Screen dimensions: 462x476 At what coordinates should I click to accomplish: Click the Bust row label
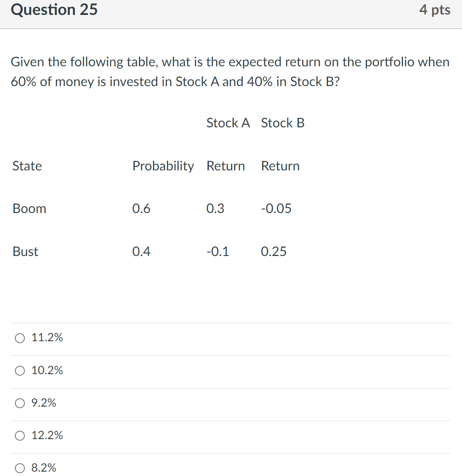coord(25,252)
